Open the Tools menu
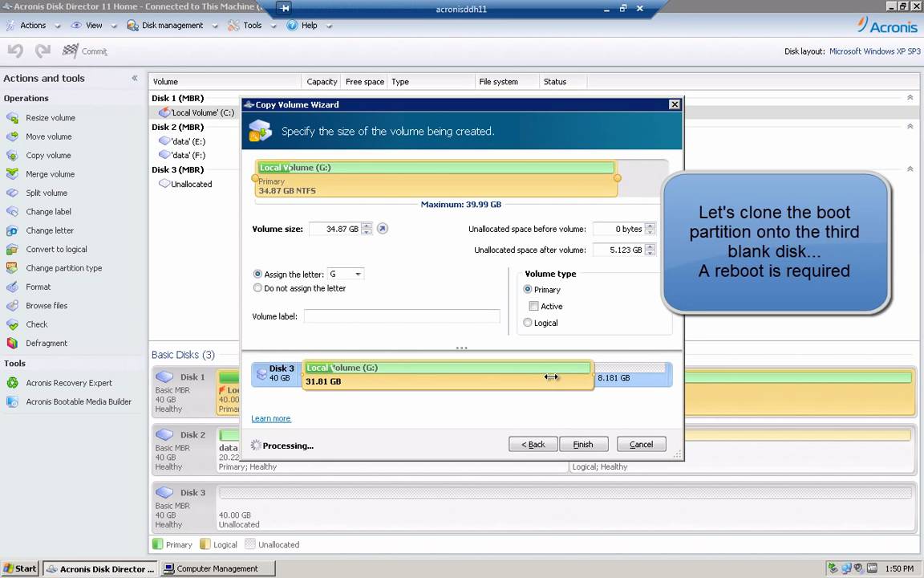Viewport: 924px width, 578px height. (x=252, y=26)
